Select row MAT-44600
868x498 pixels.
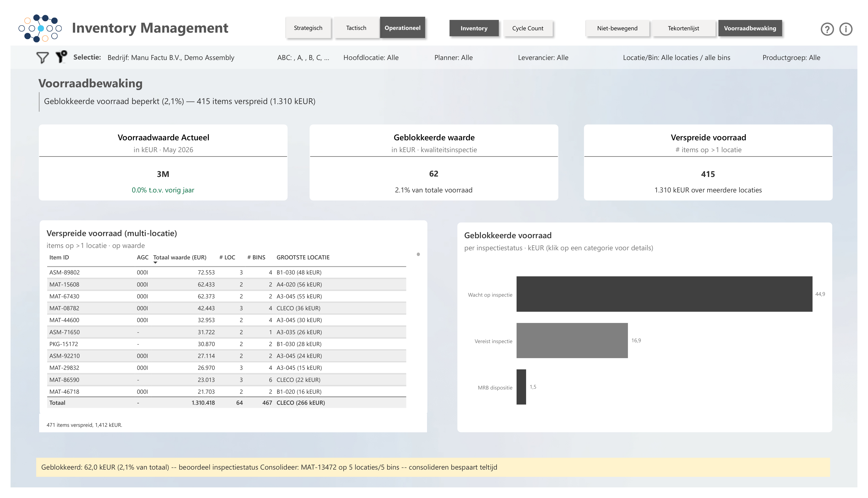(227, 320)
